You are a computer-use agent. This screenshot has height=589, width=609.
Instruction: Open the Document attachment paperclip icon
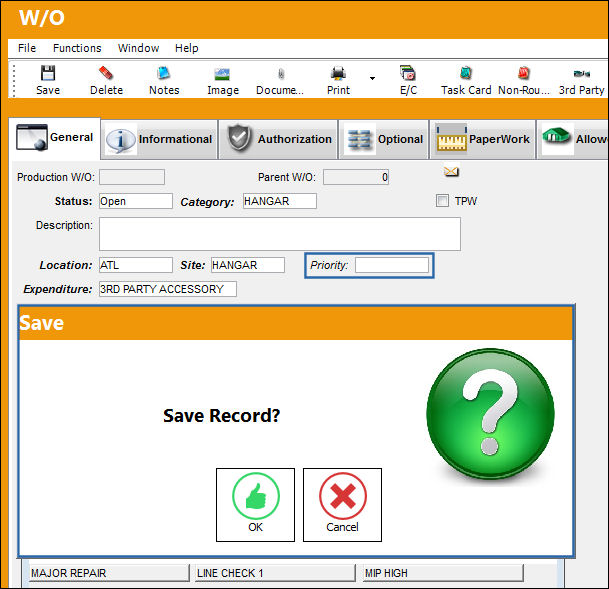point(281,74)
